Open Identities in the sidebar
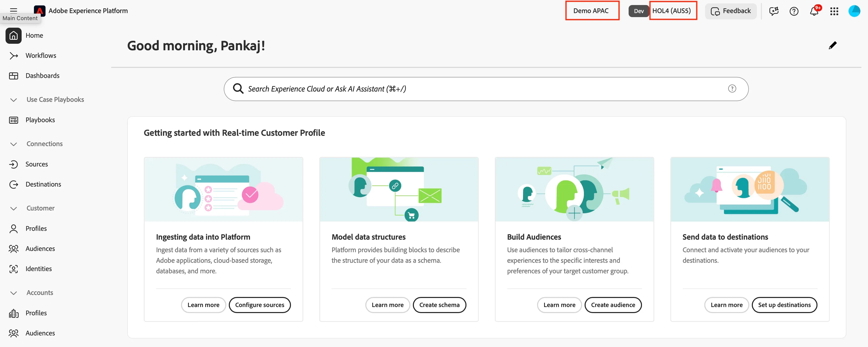The image size is (868, 347). [x=39, y=269]
